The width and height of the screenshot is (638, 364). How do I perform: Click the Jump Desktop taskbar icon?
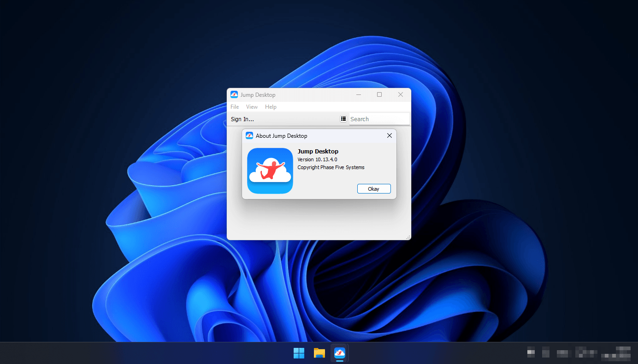340,353
